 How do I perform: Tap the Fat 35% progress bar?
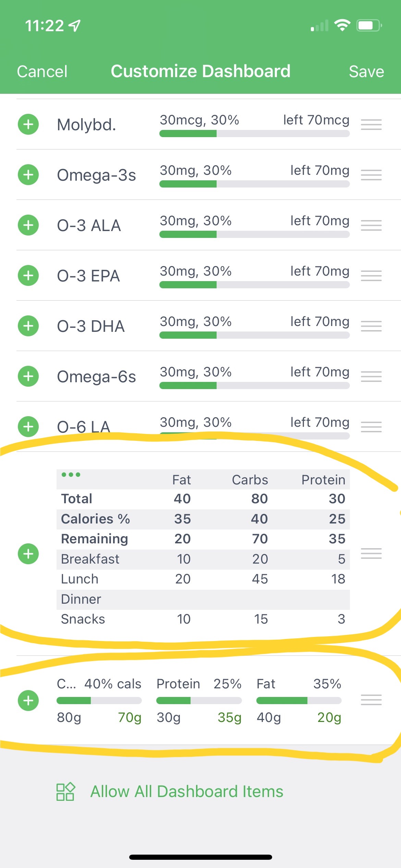click(x=299, y=701)
